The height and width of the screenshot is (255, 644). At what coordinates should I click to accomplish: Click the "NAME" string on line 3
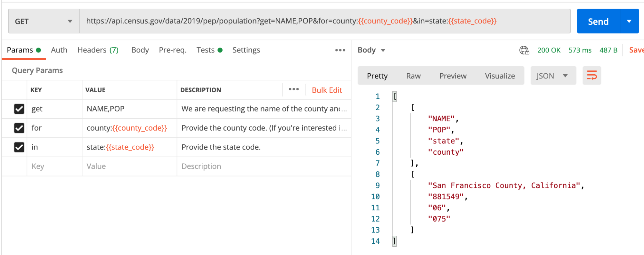point(441,119)
